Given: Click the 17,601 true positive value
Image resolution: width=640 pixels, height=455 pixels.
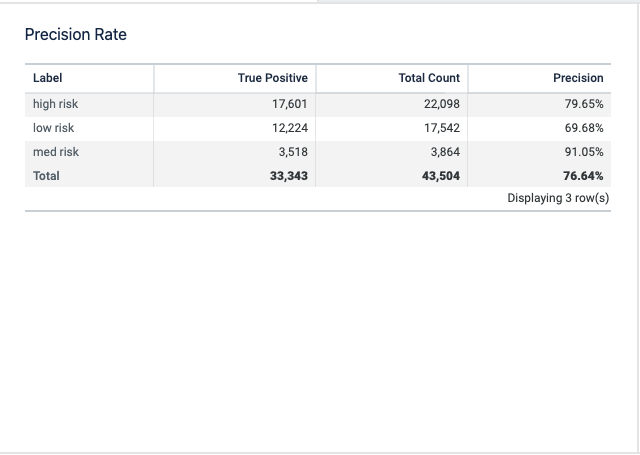Looking at the screenshot, I should 289,104.
